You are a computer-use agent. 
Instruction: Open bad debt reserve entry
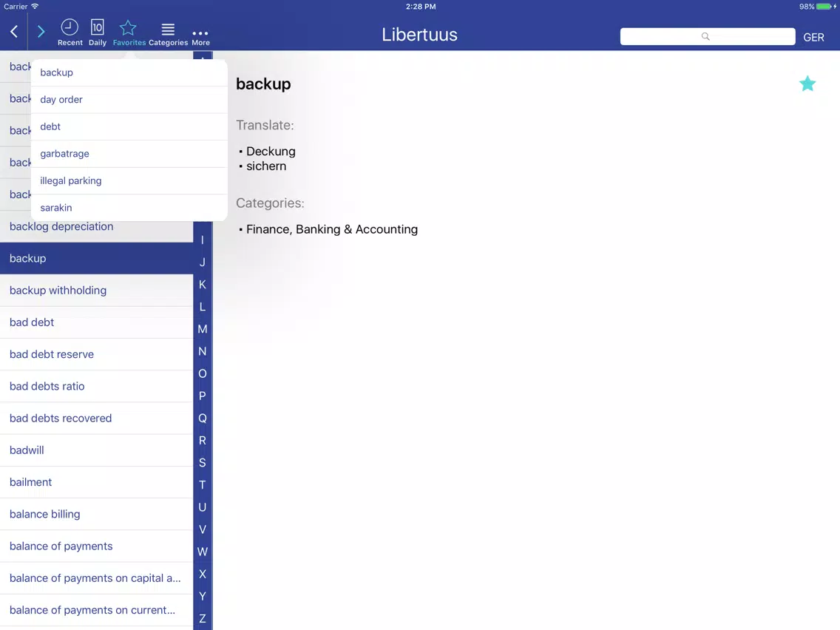[x=96, y=354]
